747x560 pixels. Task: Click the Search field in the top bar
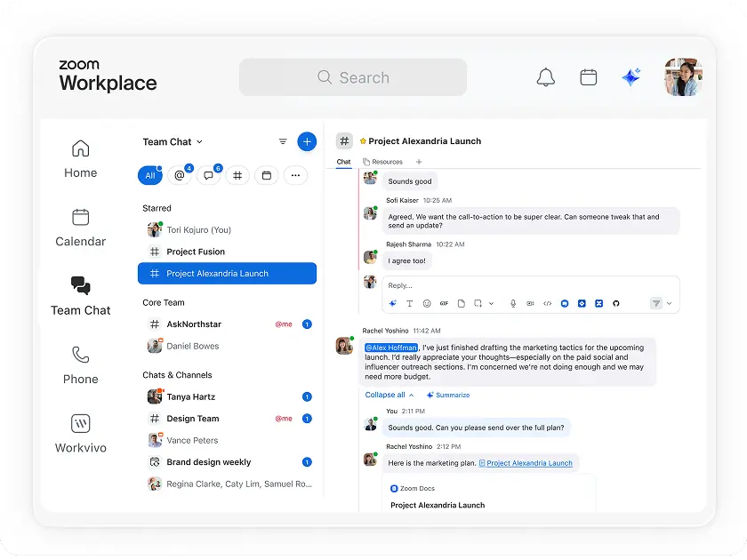coord(352,77)
